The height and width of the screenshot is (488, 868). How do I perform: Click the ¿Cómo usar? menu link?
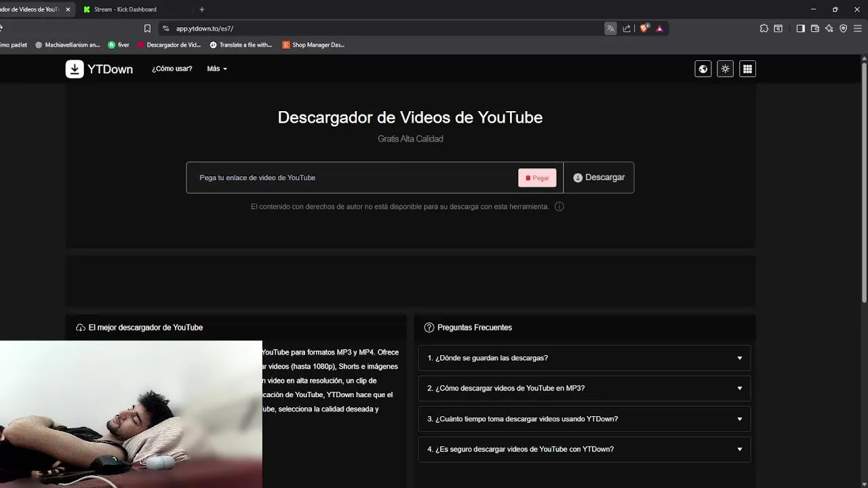click(172, 69)
